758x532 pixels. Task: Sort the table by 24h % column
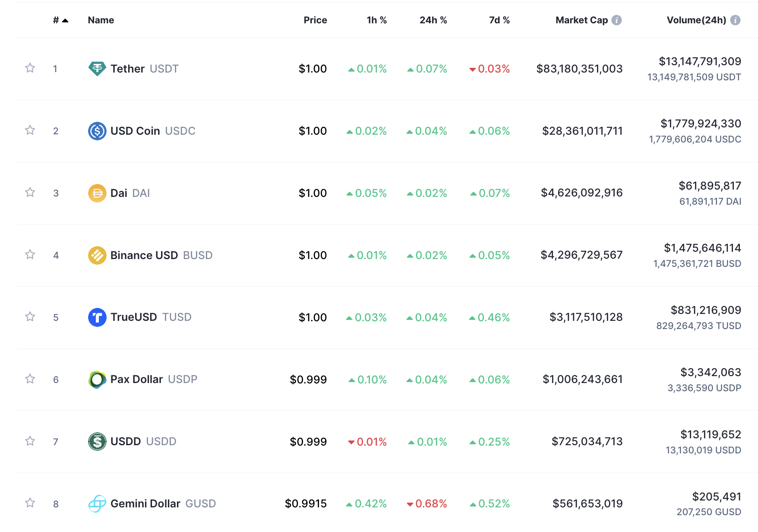(433, 20)
